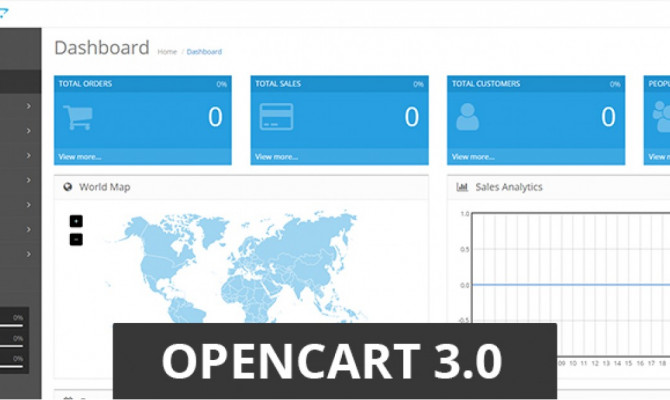Click the shopping cart icon in Total Orders
Screen dimensions: 670x400
[x=77, y=118]
